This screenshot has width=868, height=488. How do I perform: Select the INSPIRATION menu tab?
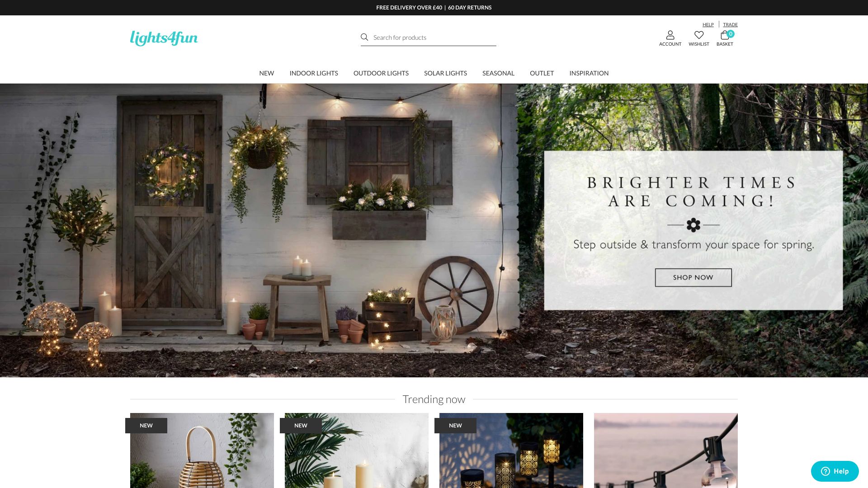(589, 73)
